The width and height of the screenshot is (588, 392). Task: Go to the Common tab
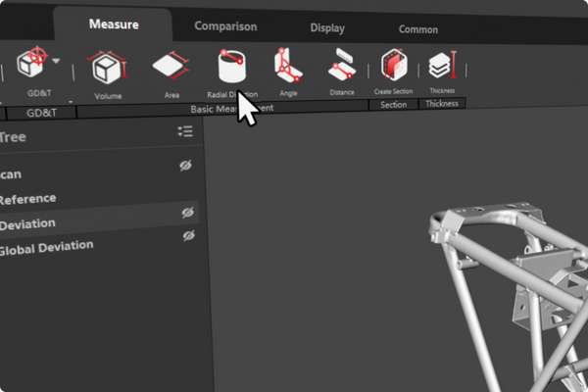coord(417,29)
